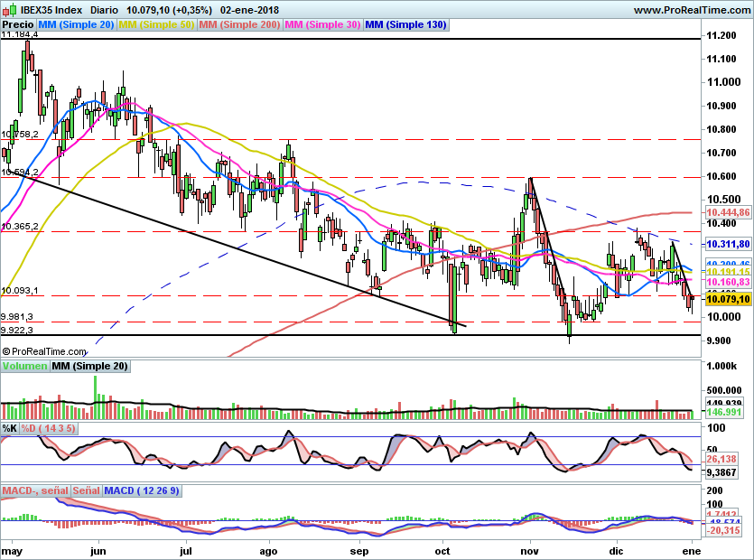Screen dimensions: 754x560
Task: Click the %K stochastic label
Action: [10, 427]
